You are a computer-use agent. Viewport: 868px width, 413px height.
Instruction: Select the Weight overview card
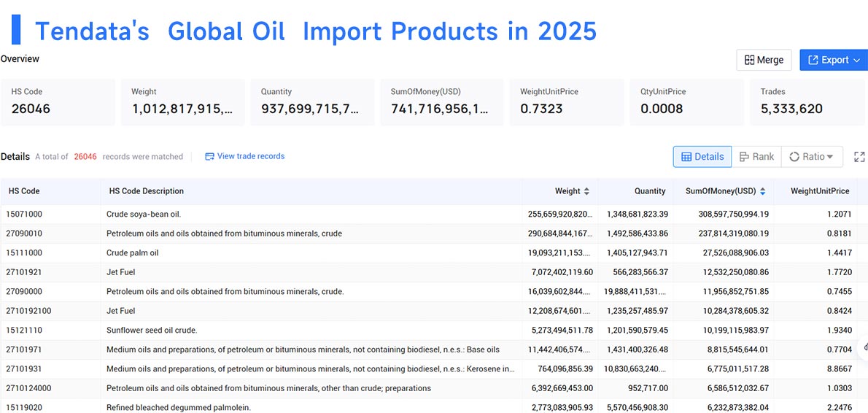[x=182, y=102]
